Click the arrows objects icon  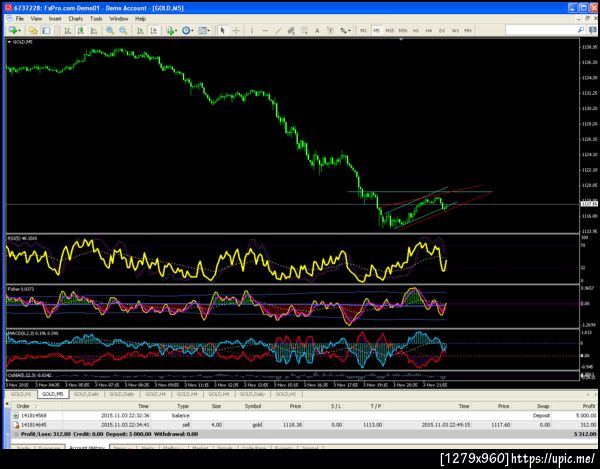343,31
